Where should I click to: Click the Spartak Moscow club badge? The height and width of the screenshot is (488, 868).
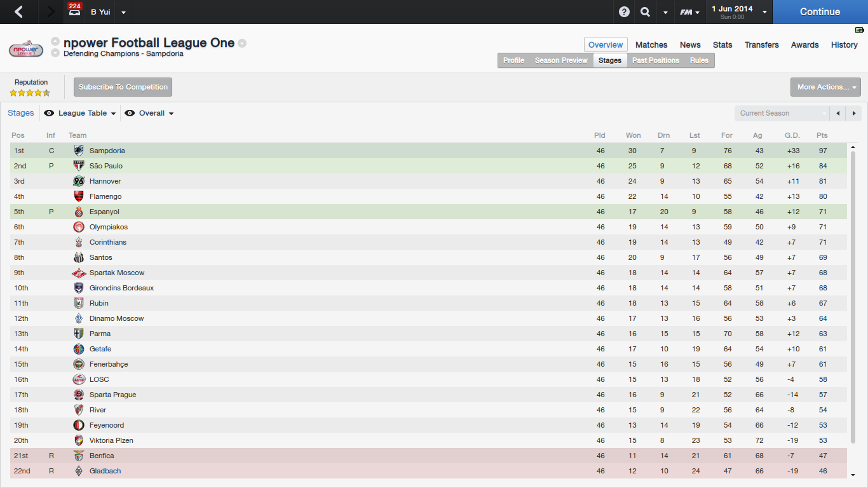(x=79, y=273)
